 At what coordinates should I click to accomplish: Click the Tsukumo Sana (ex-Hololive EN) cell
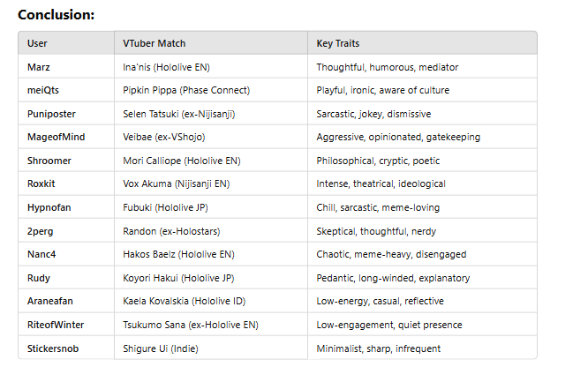click(190, 325)
